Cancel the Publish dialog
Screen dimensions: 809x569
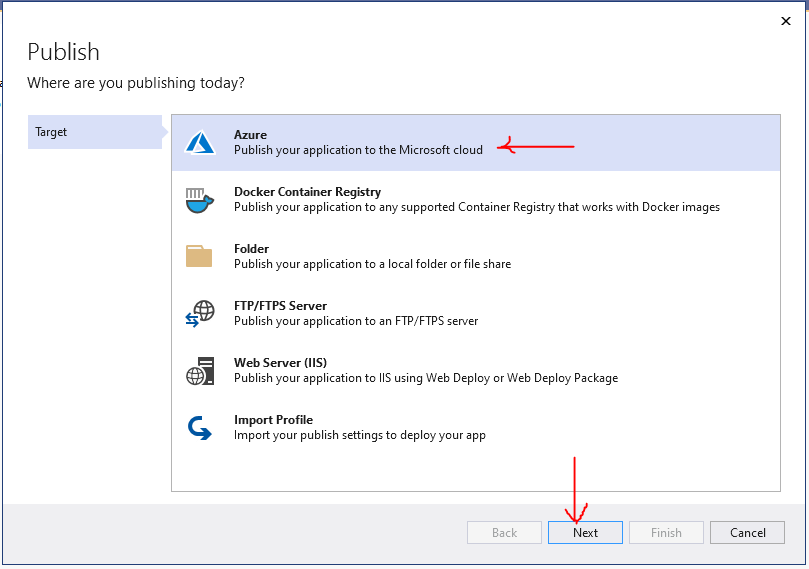[x=747, y=532]
